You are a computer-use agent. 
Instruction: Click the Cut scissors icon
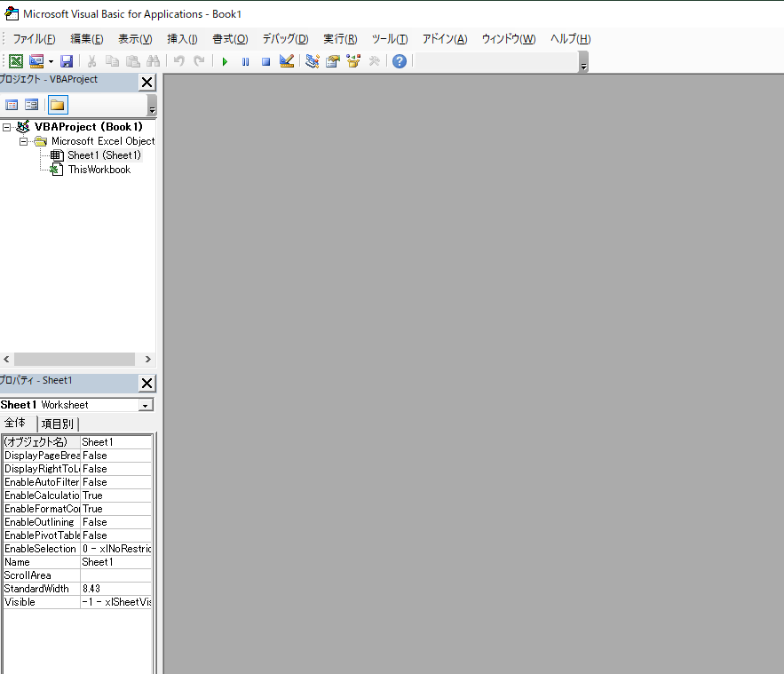91,61
